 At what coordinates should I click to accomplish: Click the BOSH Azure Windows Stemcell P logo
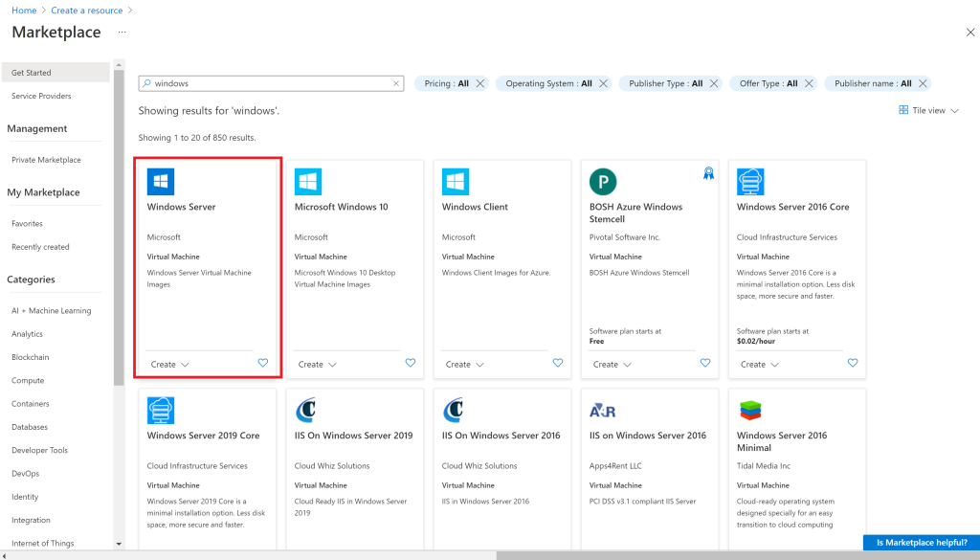[x=603, y=182]
